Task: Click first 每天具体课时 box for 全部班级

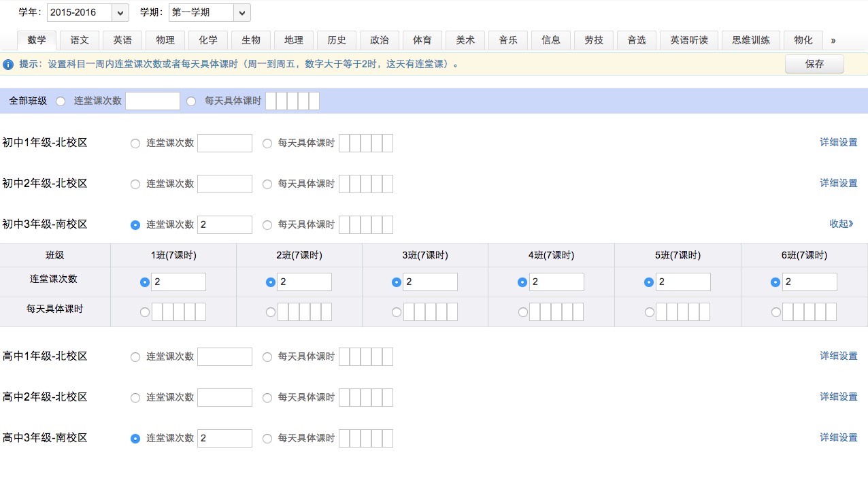Action: [271, 101]
